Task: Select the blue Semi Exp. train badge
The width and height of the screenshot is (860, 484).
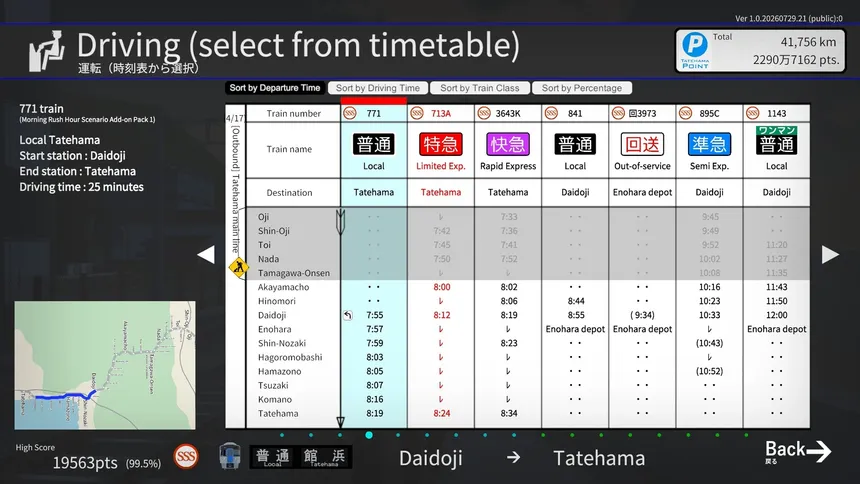Action: pyautogui.click(x=709, y=144)
